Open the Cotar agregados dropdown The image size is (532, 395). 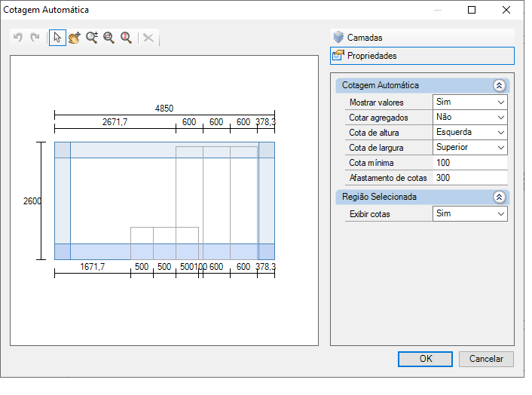[x=470, y=117]
